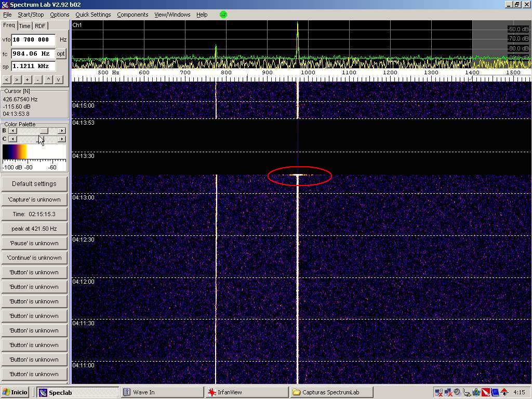The height and width of the screenshot is (399, 532).
Task: Click the 'opt' button beside fc
Action: click(x=61, y=54)
